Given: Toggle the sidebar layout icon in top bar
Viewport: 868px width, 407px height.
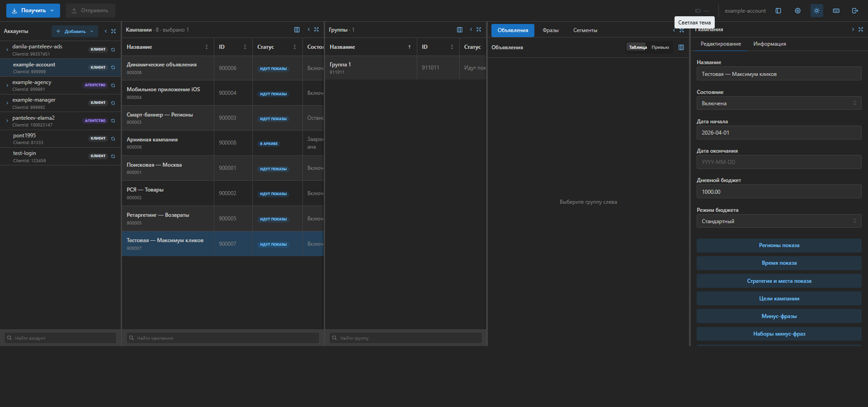Looking at the screenshot, I should point(778,11).
